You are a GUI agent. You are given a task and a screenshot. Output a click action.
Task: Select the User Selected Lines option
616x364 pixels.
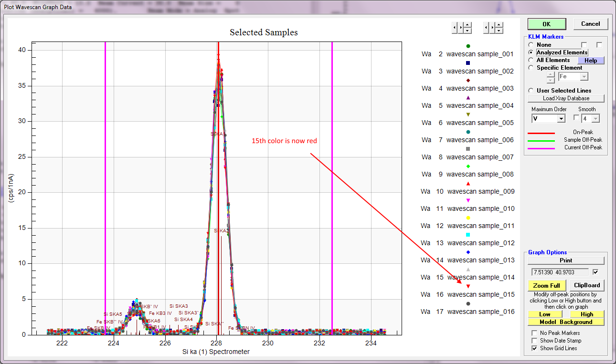(x=531, y=91)
